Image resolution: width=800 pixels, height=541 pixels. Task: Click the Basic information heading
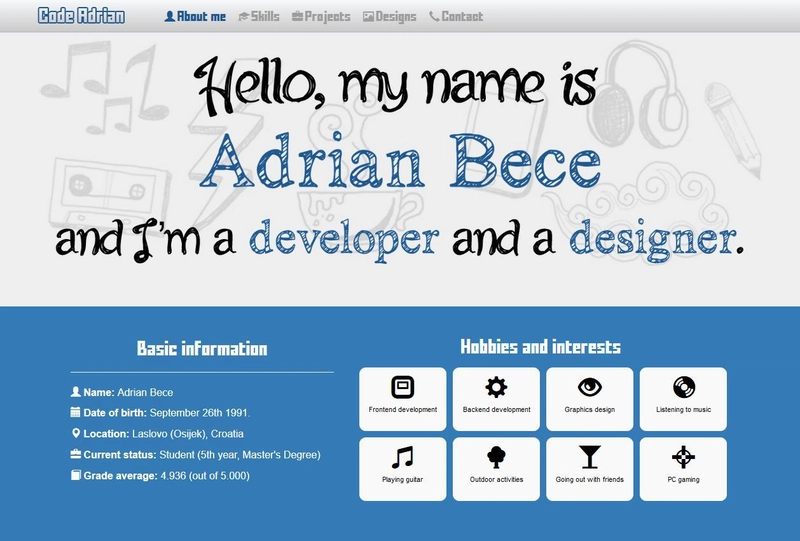pos(202,349)
